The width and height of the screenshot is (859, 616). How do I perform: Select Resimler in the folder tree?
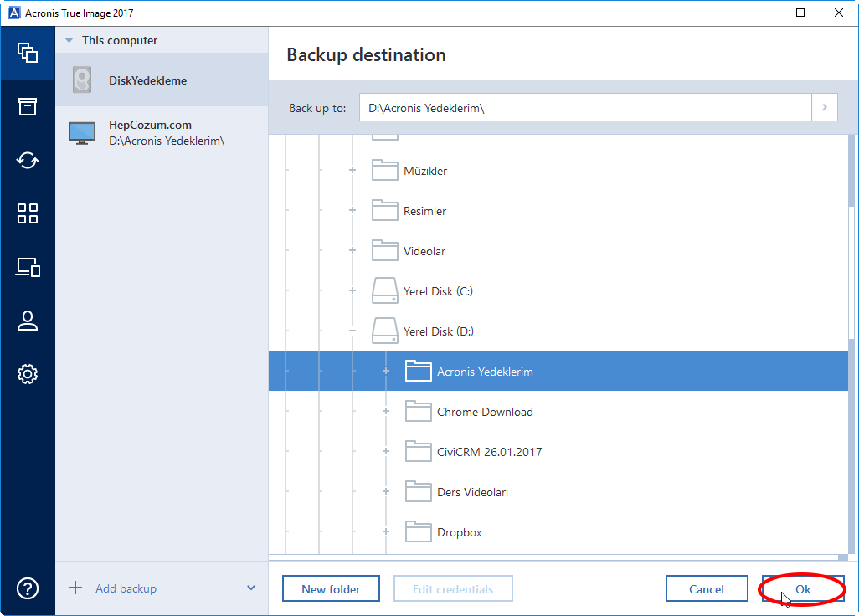424,211
